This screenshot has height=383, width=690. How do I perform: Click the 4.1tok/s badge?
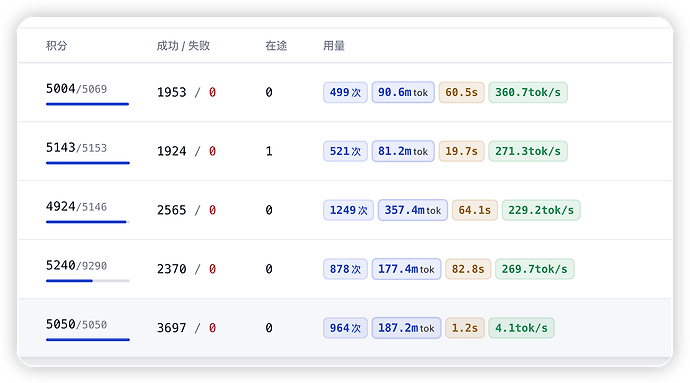point(521,328)
